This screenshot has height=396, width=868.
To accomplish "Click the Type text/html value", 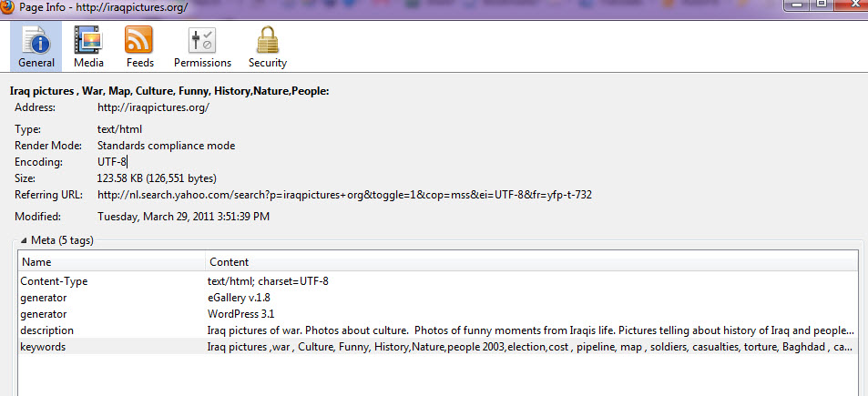I will coord(119,129).
